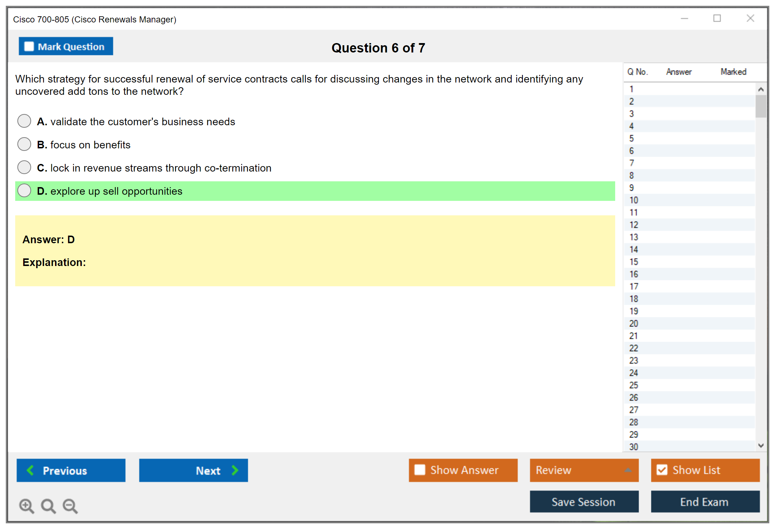
Task: Jump to question 7 in the list
Action: point(631,163)
